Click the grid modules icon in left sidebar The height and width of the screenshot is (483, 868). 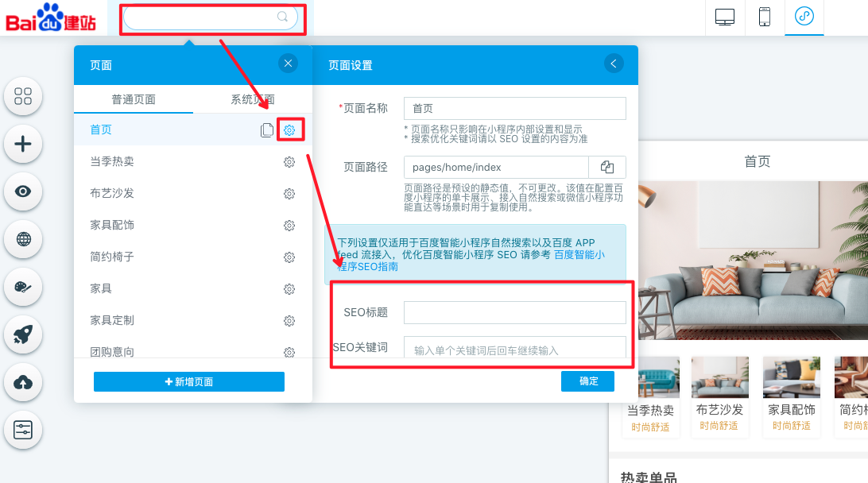23,96
